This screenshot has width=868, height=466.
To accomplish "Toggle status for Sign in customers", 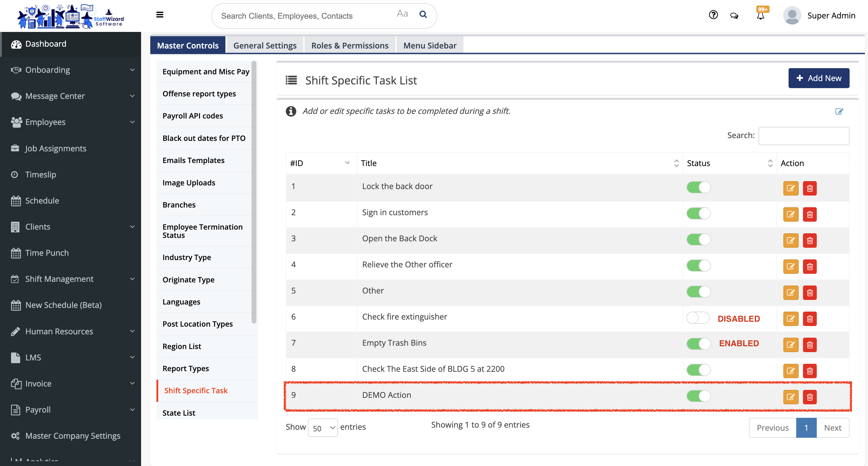I will tap(698, 213).
